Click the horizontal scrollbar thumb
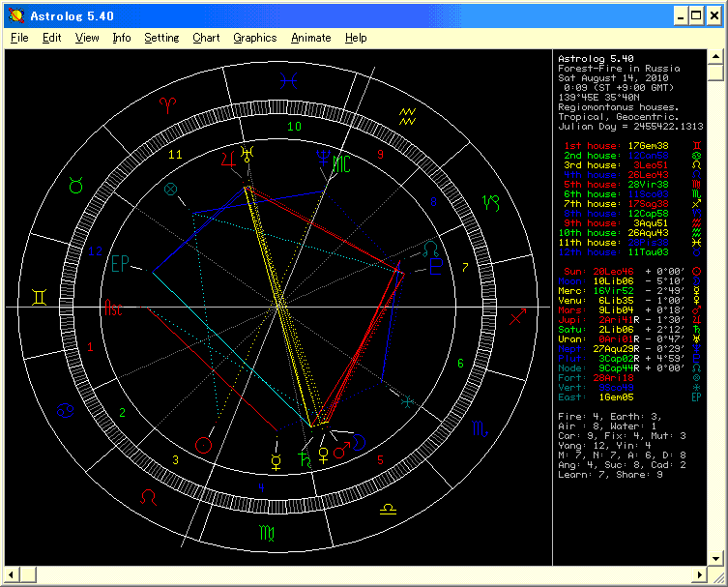 pyautogui.click(x=28, y=575)
